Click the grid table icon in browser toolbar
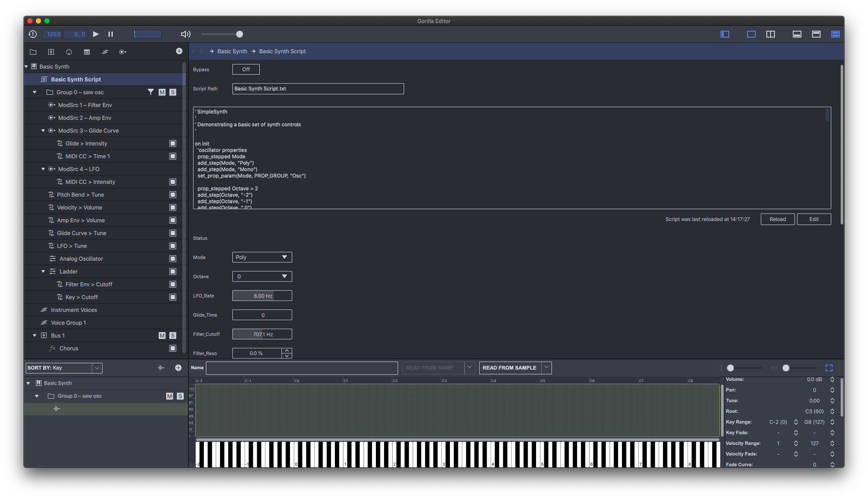The height and width of the screenshot is (499, 868). click(87, 52)
